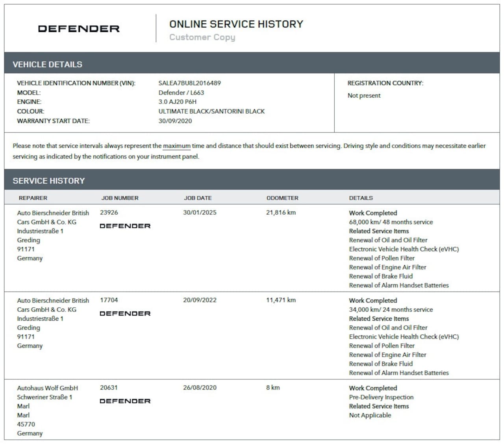This screenshot has height=444, width=504.
Task: Click the VIN value SALEA7BU8L2016489
Action: [189, 83]
